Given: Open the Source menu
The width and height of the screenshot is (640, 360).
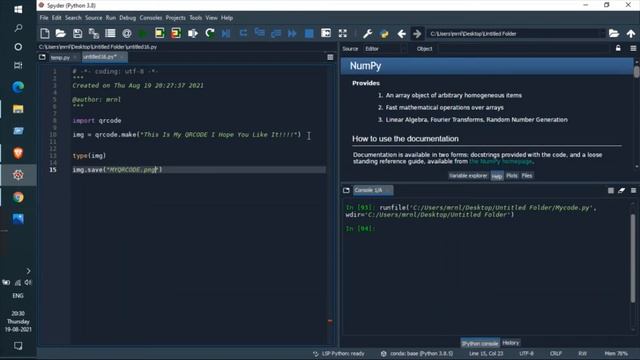Looking at the screenshot, I should (x=93, y=18).
